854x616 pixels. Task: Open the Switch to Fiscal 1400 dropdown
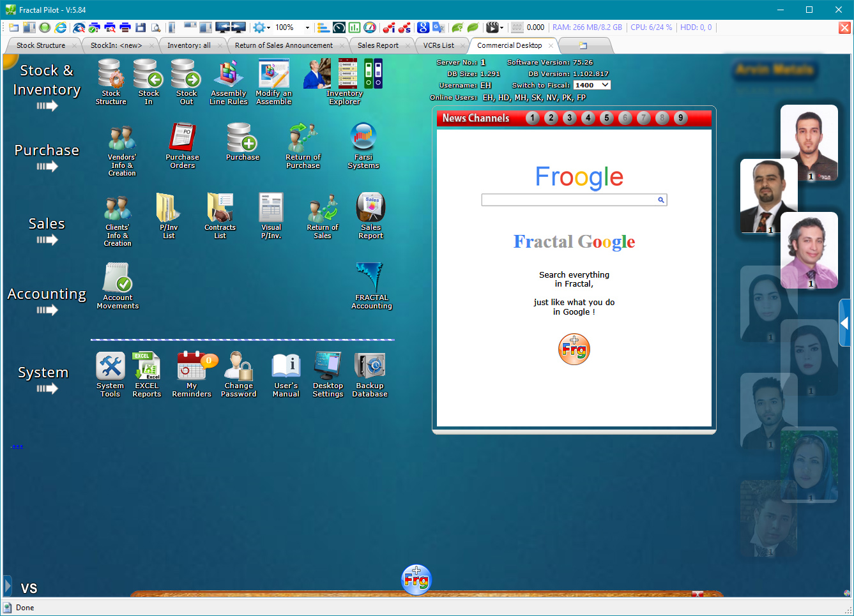(x=591, y=85)
